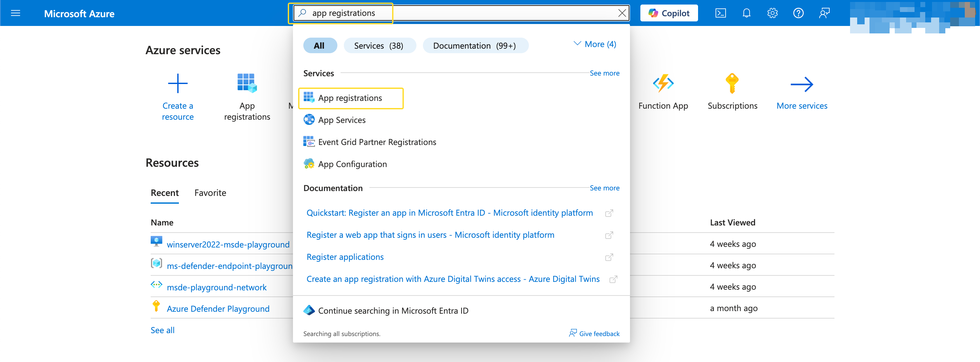This screenshot has width=980, height=362.
Task: Open ms-defender-endpoint-playground resource
Action: click(x=229, y=266)
